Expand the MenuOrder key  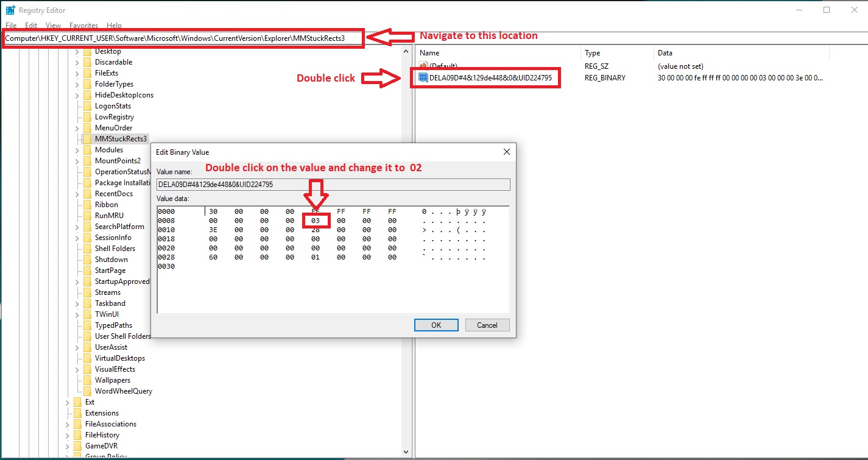pos(77,128)
